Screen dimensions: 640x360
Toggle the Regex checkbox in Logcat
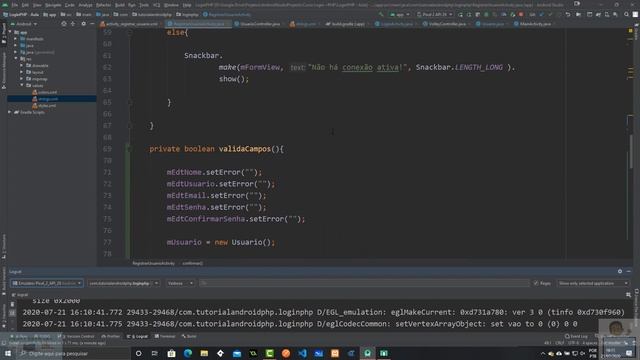click(x=536, y=283)
